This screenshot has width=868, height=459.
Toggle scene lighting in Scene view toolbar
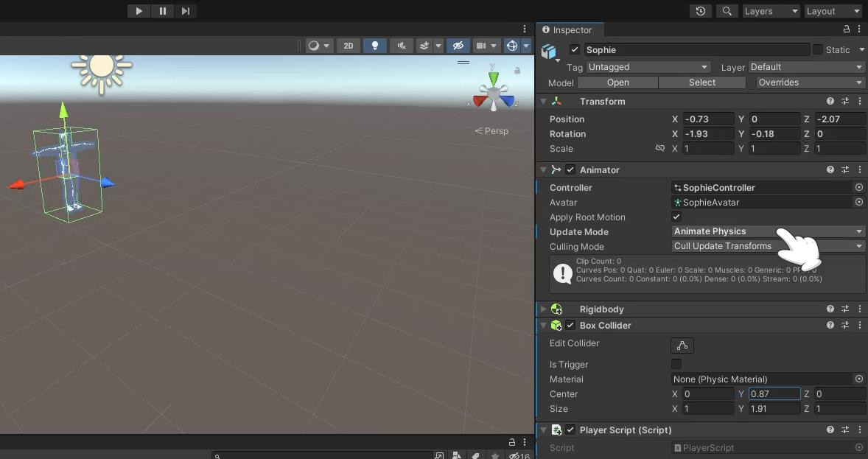tap(375, 46)
